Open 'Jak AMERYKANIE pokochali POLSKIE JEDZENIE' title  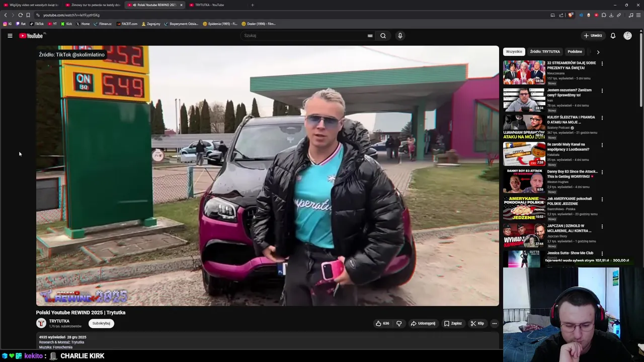point(570,201)
